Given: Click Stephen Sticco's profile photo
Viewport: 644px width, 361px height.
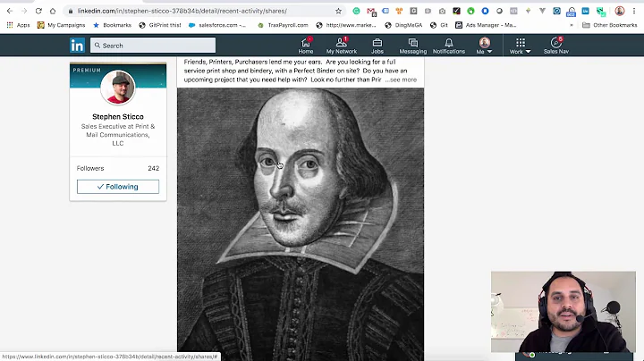Looking at the screenshot, I should 118,87.
